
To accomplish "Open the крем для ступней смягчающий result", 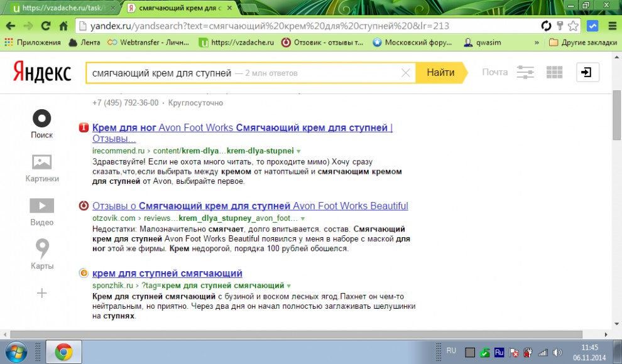I will (x=167, y=273).
